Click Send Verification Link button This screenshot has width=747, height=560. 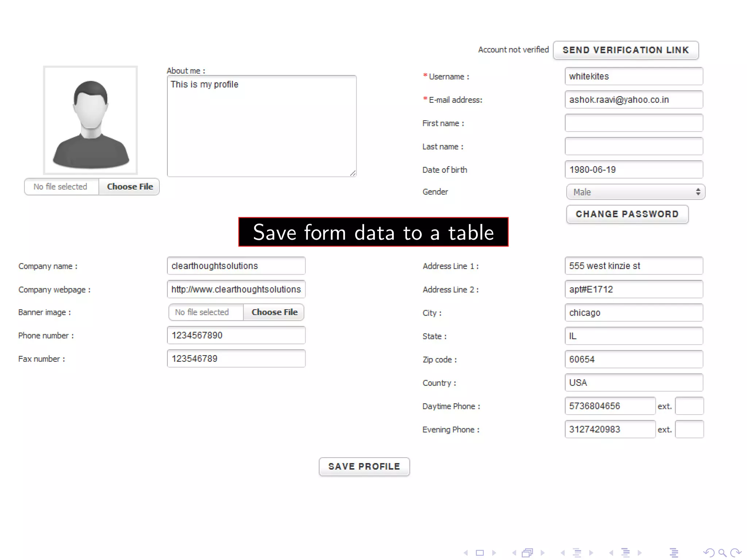(x=626, y=50)
